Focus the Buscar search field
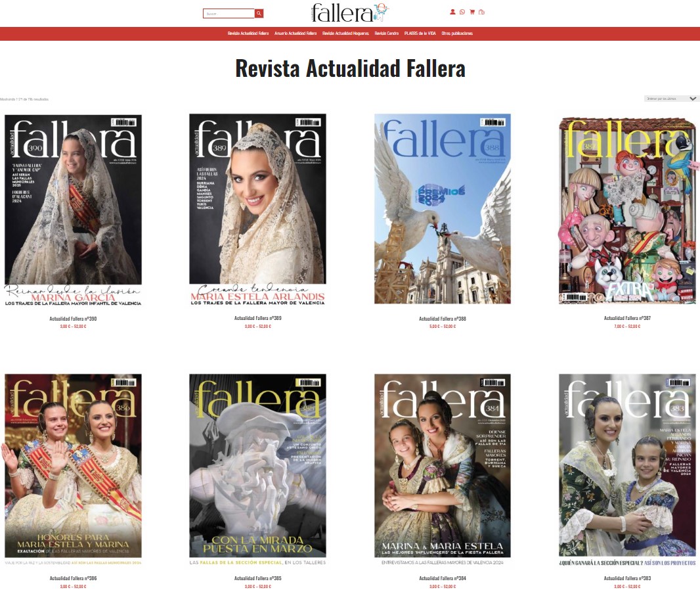The image size is (700, 615). [229, 13]
